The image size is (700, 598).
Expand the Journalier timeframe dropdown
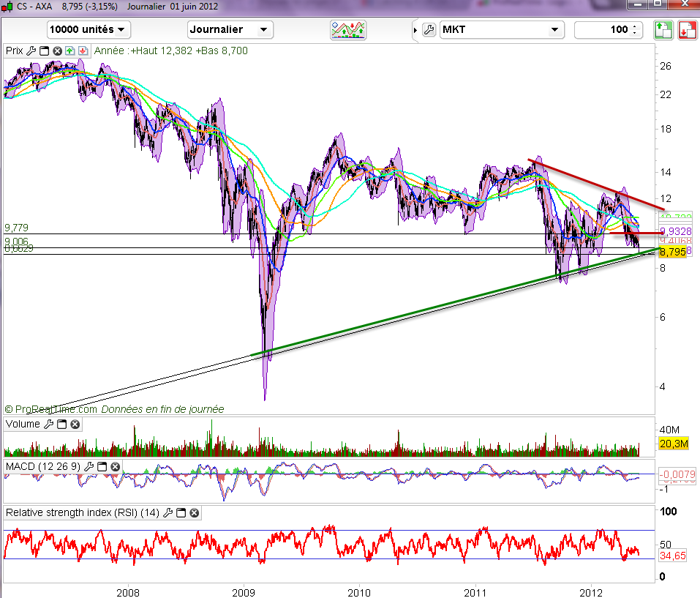(230, 30)
